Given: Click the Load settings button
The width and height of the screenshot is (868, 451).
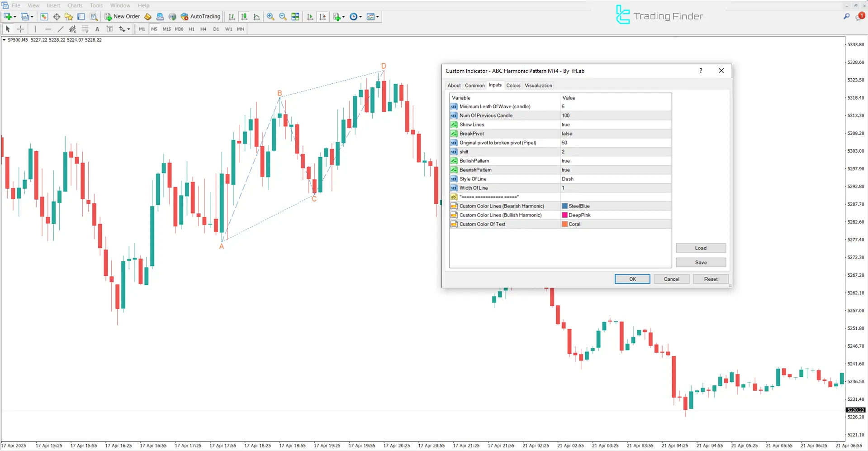Looking at the screenshot, I should pos(700,248).
